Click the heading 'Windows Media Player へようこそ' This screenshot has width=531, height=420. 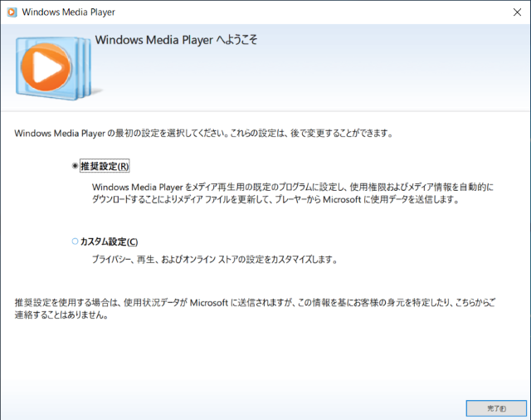pyautogui.click(x=176, y=40)
